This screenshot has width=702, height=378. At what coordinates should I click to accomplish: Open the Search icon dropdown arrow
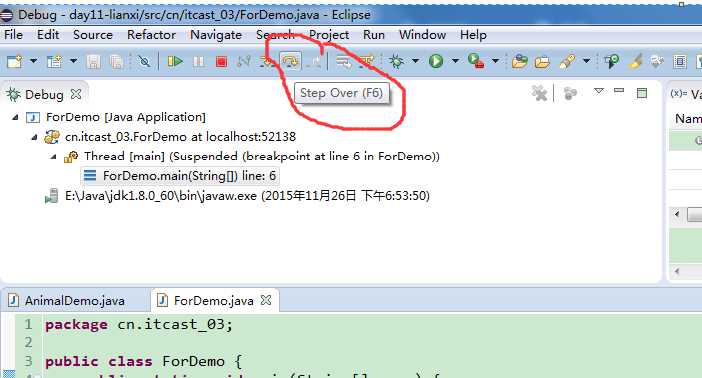point(586,61)
